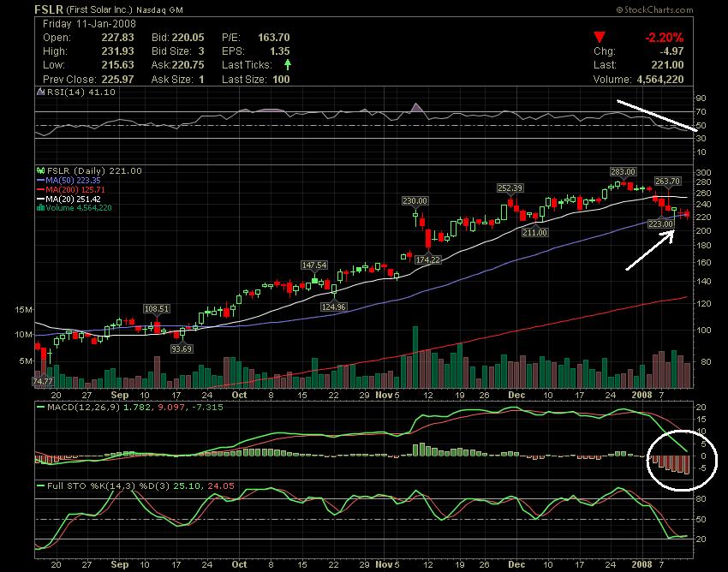Viewport: 728px width, 572px height.
Task: Click the -2.20% percent change
Action: coord(664,38)
